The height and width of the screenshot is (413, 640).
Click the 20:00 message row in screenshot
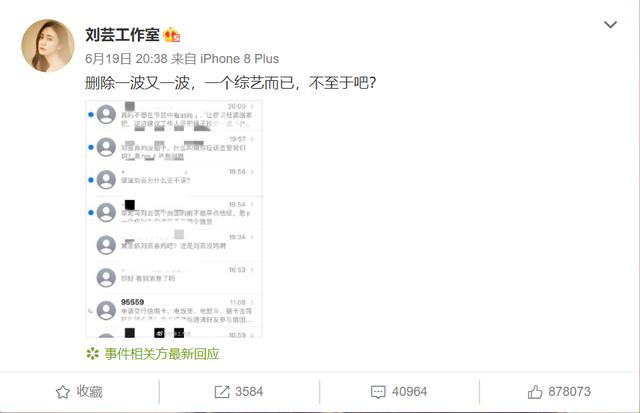click(x=174, y=115)
